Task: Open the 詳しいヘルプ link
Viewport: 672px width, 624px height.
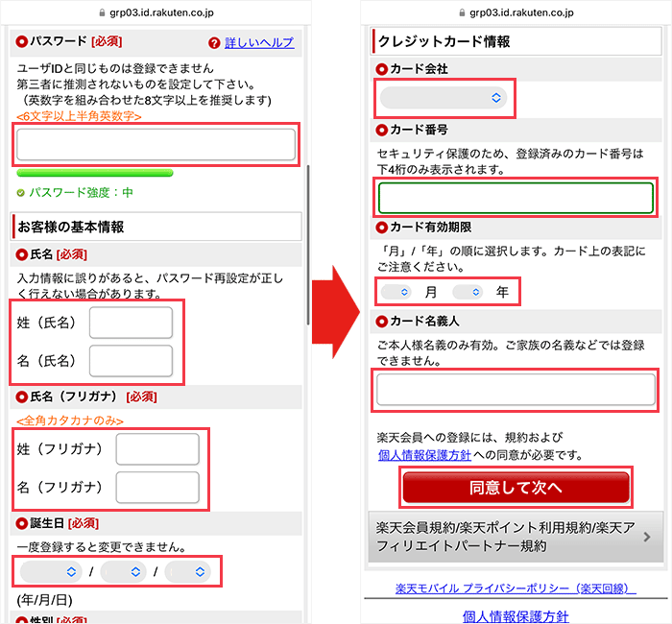Action: [x=259, y=42]
